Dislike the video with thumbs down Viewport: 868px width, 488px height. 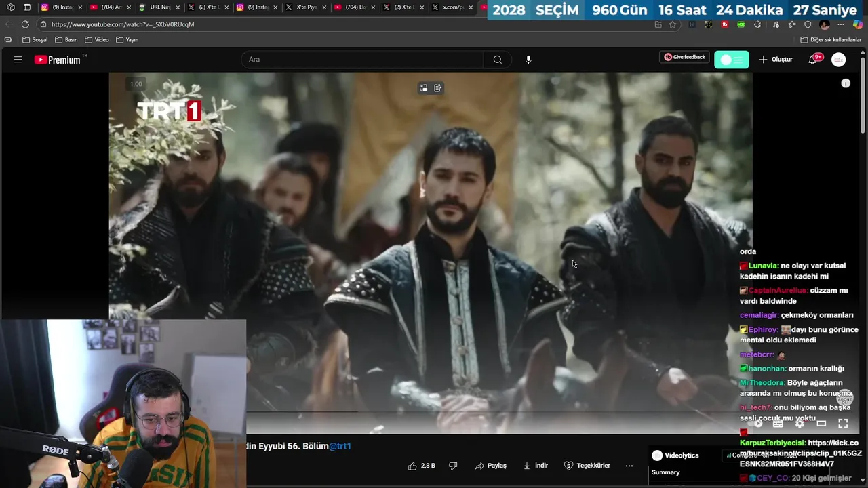click(453, 466)
